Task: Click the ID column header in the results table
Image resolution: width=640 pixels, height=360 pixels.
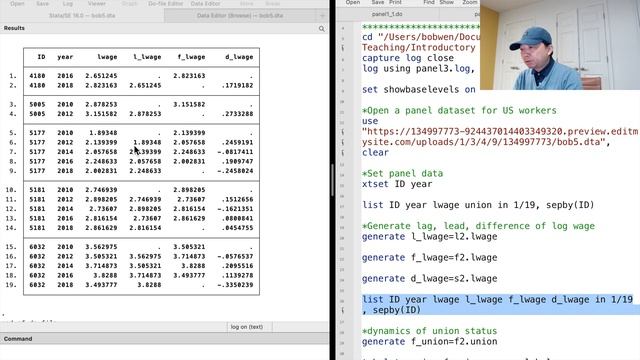Action: click(x=41, y=57)
